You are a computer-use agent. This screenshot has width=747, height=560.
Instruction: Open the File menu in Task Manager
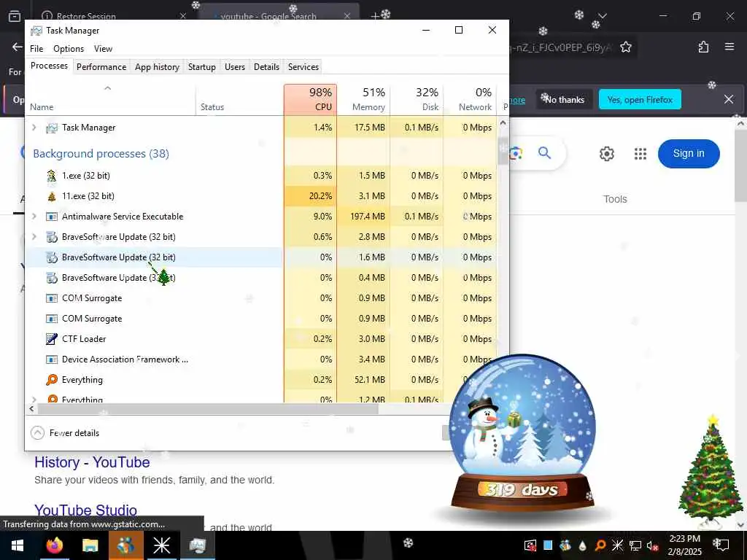36,49
